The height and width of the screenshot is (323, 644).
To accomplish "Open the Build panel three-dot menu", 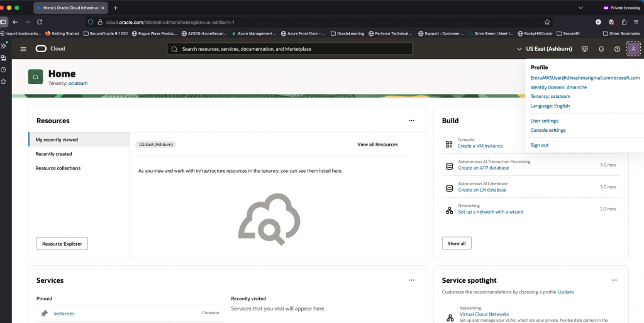I will [614, 120].
